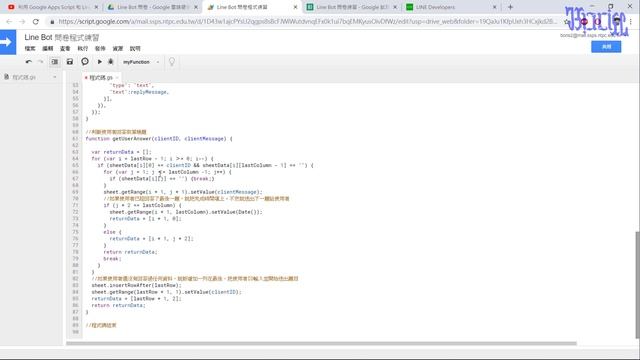Expand 程式碼.gs sidebar file dropdown arrow

(x=55, y=77)
